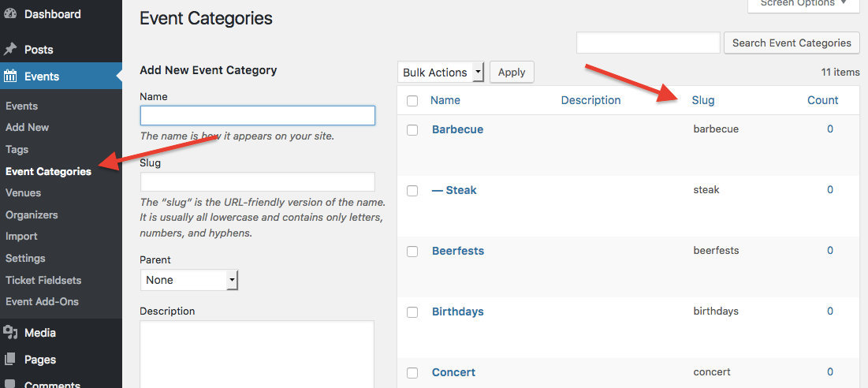The width and height of the screenshot is (868, 388).
Task: Toggle the select-all checkbox in table header
Action: (x=412, y=101)
